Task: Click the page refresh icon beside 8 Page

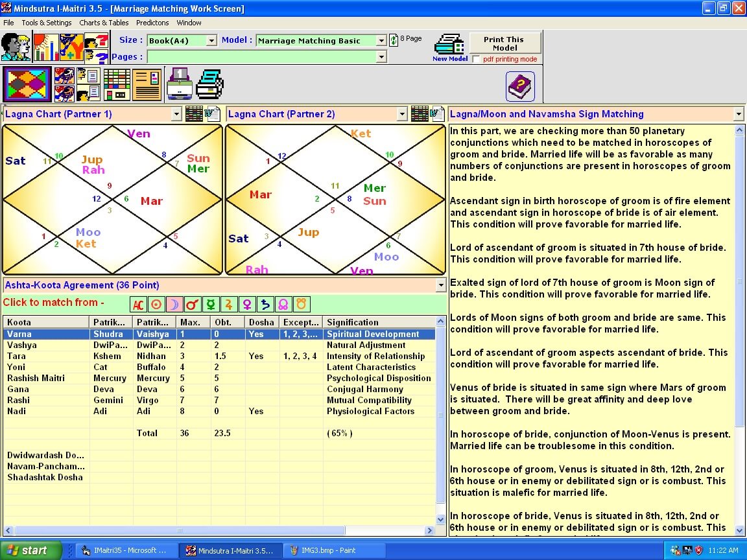Action: coord(394,40)
